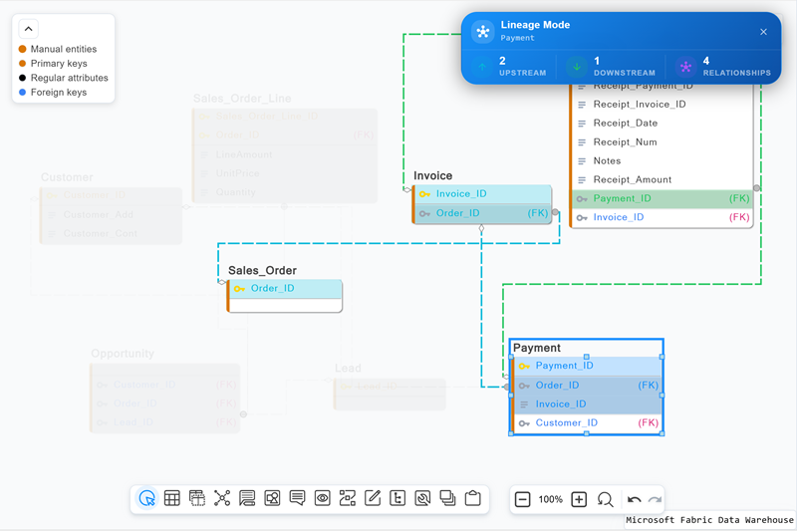Select the Sales_Order entity title

pyautogui.click(x=262, y=270)
